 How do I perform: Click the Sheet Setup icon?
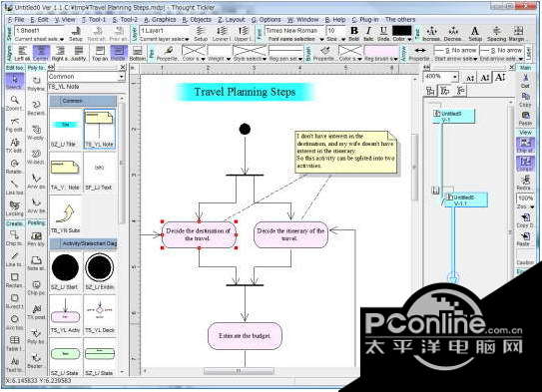(x=76, y=34)
